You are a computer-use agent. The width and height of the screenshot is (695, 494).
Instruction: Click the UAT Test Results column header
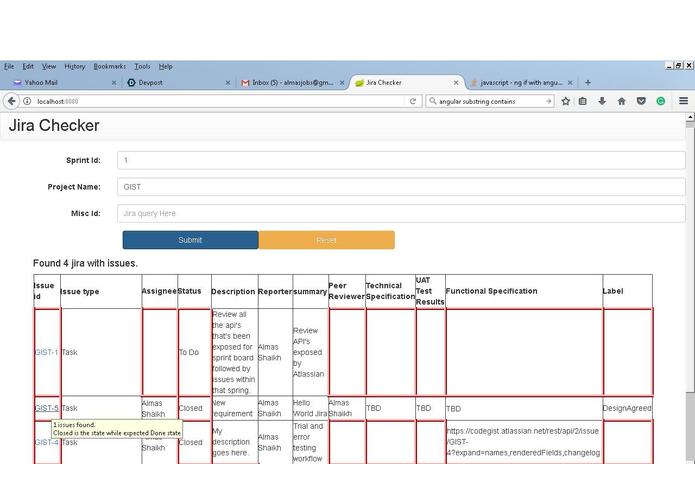click(429, 291)
